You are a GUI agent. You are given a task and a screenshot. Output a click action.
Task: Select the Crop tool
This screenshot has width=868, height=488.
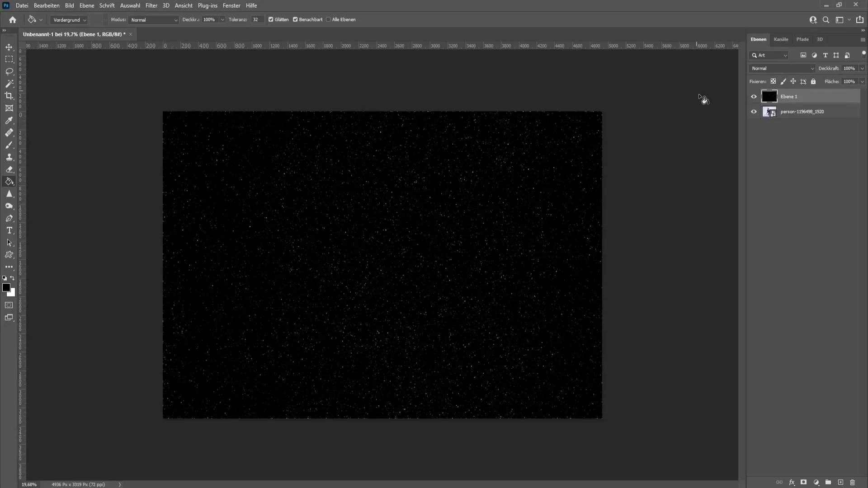click(9, 95)
